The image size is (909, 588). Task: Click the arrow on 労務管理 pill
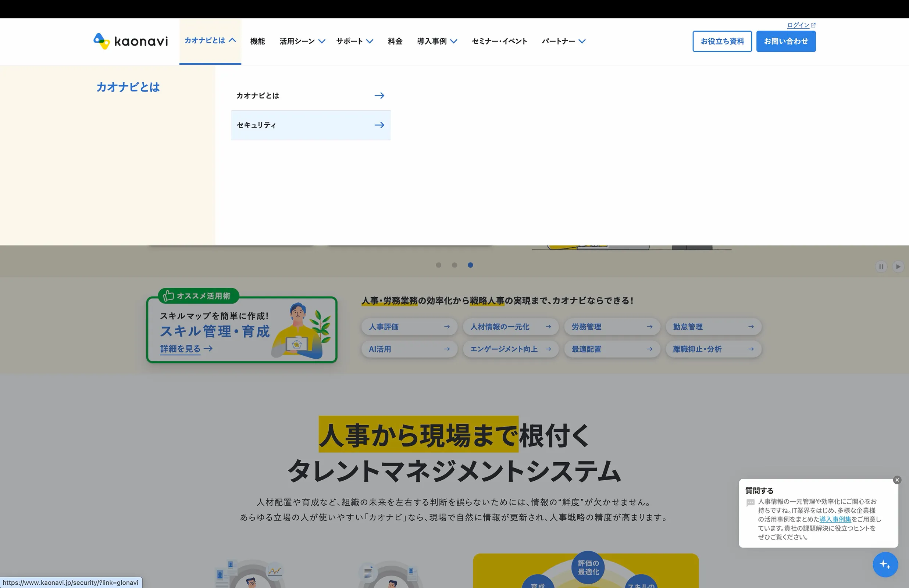[650, 327]
